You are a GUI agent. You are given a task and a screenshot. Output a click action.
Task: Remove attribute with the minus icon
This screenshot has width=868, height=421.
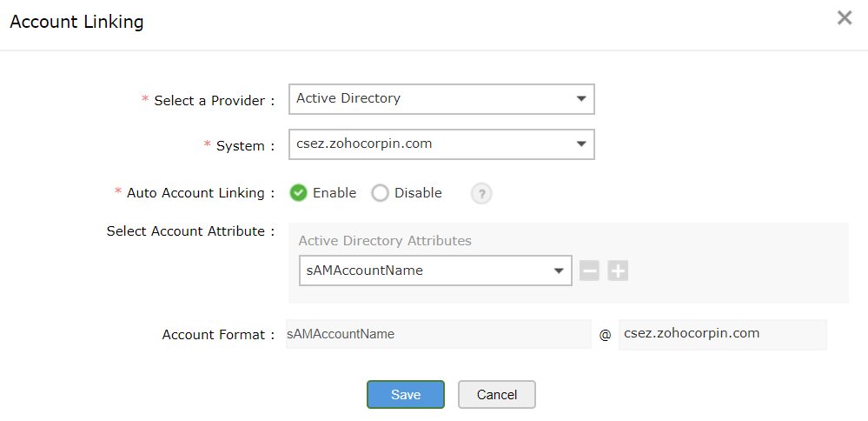(x=589, y=271)
